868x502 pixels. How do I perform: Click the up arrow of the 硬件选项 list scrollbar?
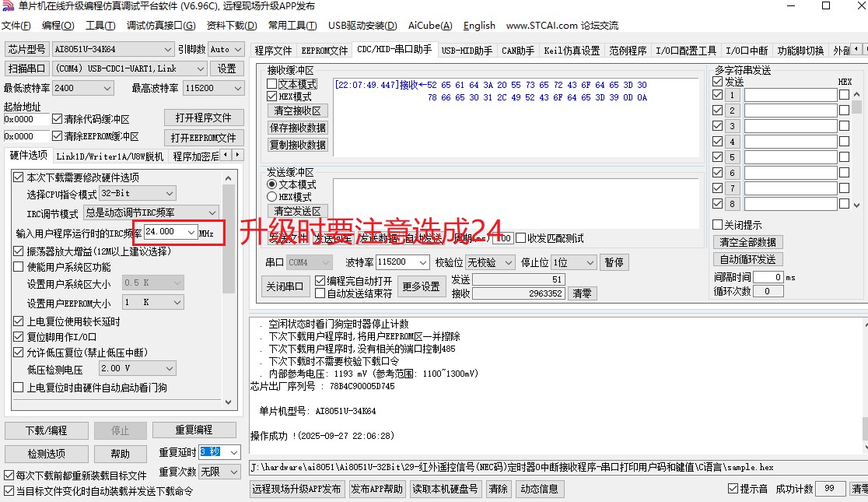(228, 178)
